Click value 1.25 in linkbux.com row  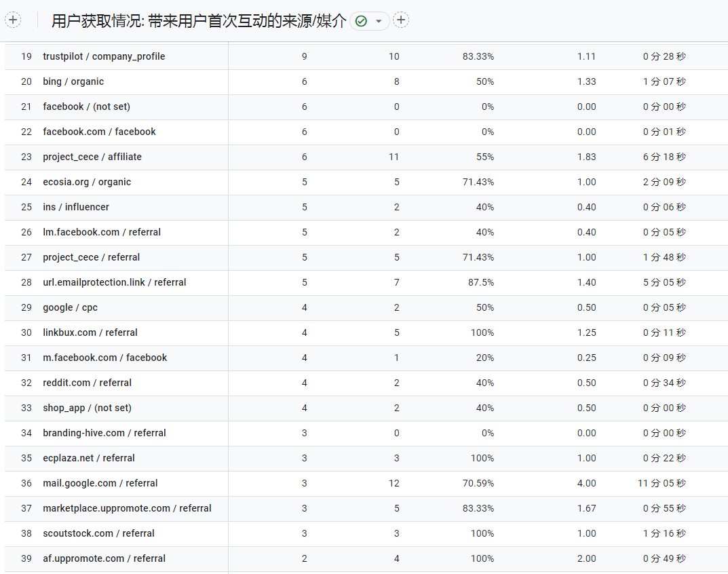pos(586,332)
